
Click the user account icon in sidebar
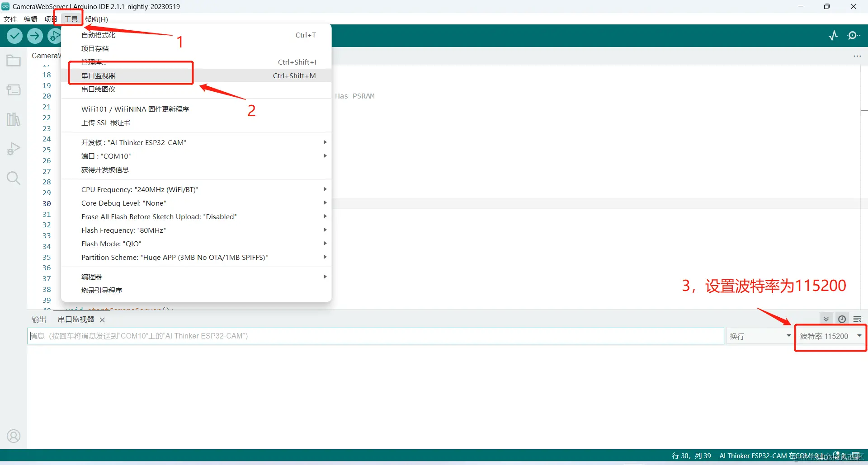pyautogui.click(x=14, y=436)
